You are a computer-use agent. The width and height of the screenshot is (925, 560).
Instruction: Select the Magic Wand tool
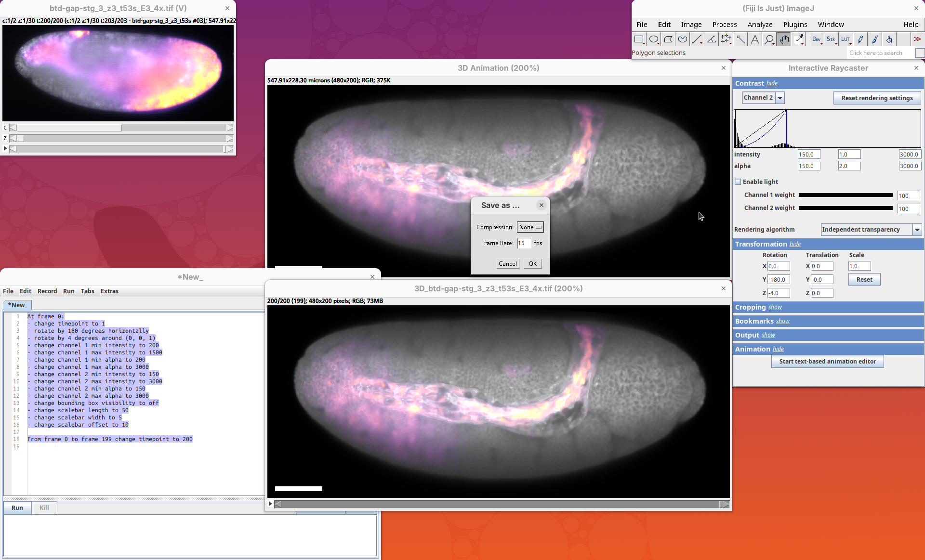(x=740, y=39)
